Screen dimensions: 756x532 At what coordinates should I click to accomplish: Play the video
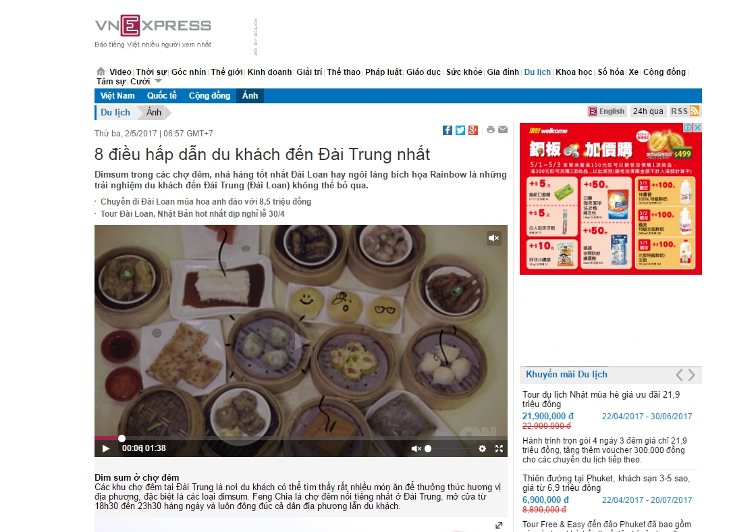pyautogui.click(x=105, y=448)
